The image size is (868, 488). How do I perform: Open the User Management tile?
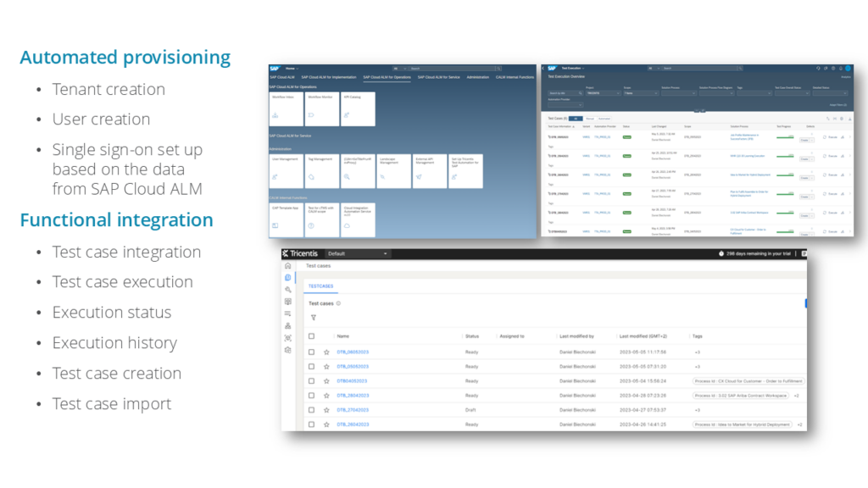286,170
